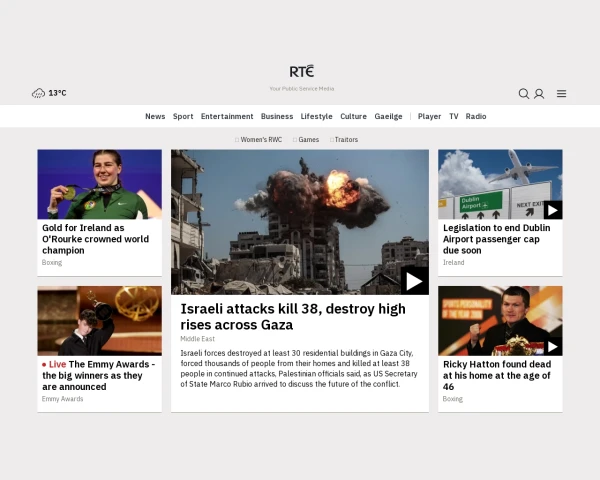Open the hamburger menu icon

(x=561, y=94)
